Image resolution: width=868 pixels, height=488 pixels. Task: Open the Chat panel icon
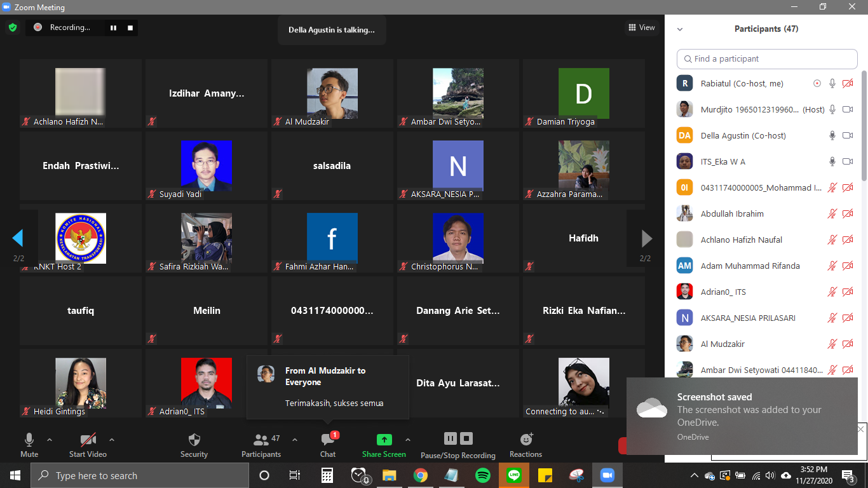point(328,440)
